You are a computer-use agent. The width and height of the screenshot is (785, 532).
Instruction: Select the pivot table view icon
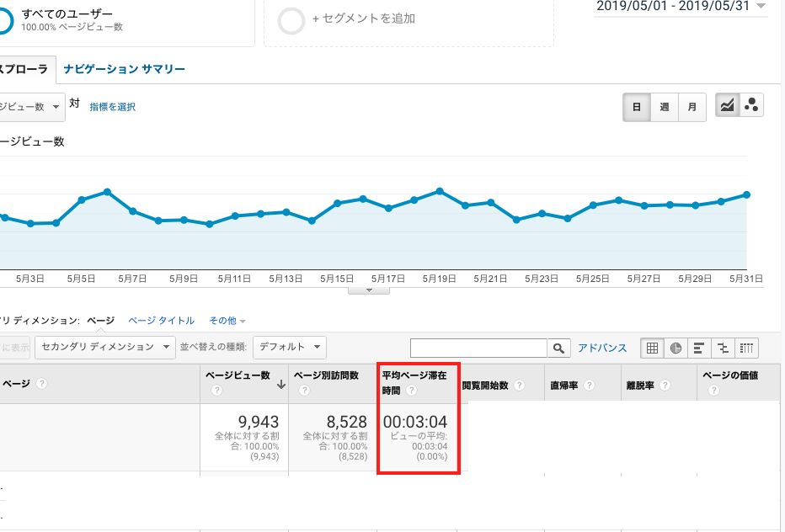(746, 348)
